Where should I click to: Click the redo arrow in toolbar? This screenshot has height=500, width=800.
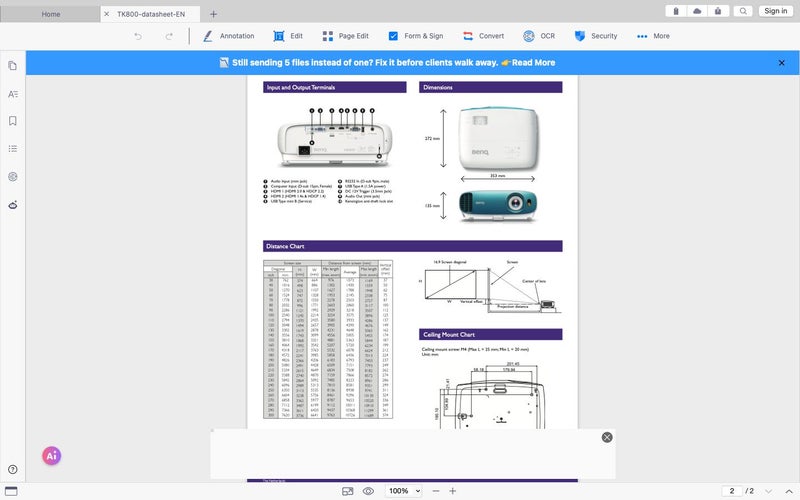169,36
